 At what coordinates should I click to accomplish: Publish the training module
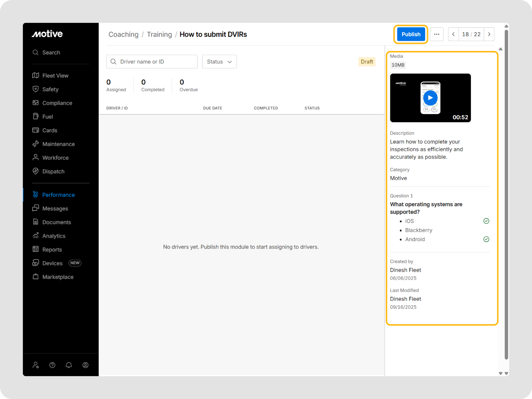[x=411, y=34]
